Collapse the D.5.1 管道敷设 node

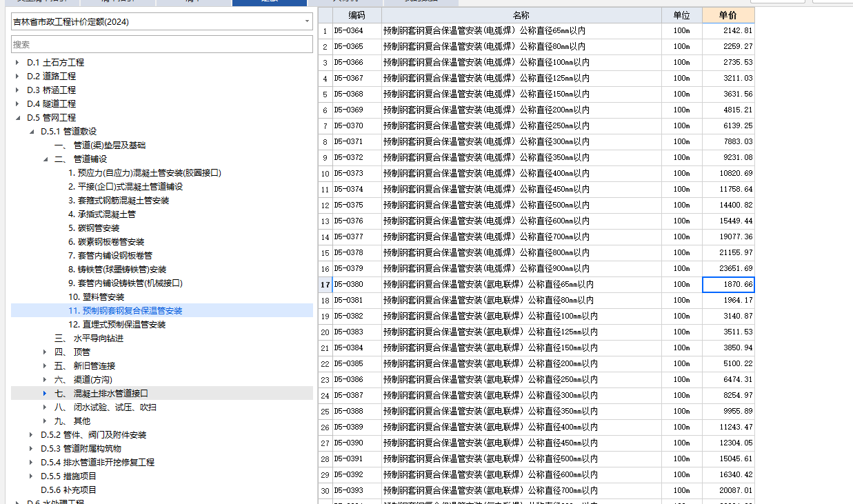click(x=31, y=132)
